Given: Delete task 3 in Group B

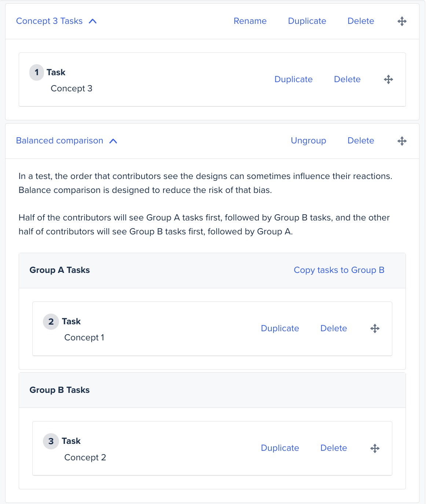Looking at the screenshot, I should click(333, 448).
